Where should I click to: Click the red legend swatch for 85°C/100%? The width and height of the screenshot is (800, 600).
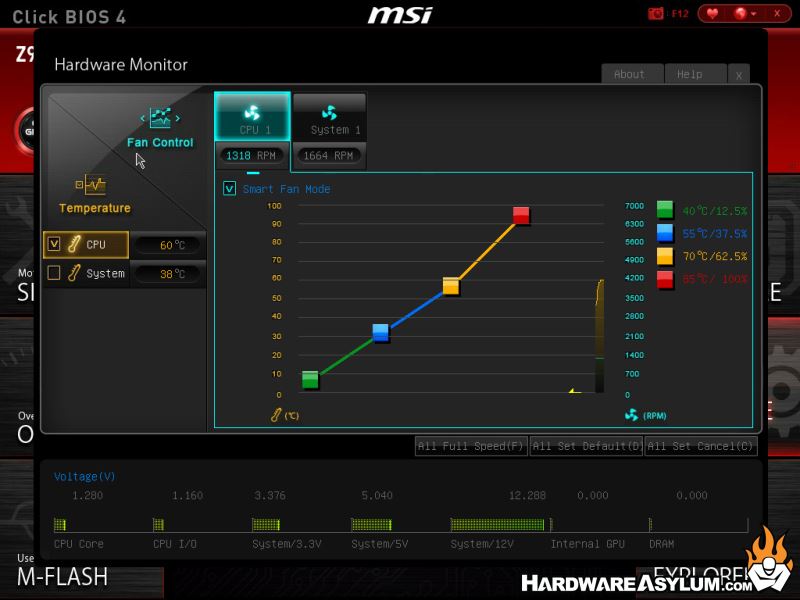(665, 280)
